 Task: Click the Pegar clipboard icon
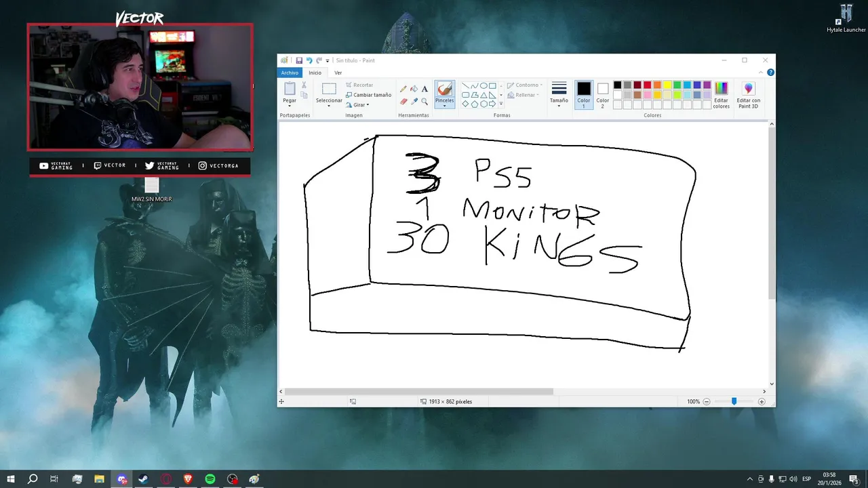[290, 88]
